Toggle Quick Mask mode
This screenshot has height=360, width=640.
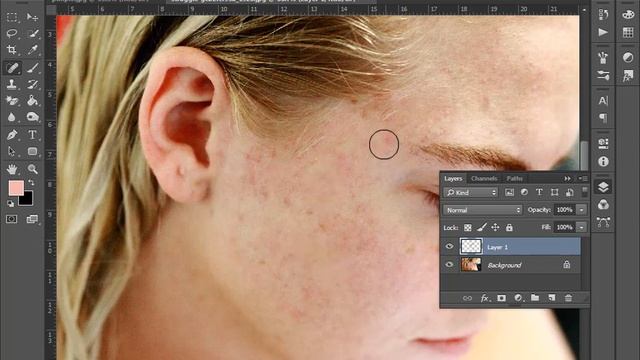[12, 219]
